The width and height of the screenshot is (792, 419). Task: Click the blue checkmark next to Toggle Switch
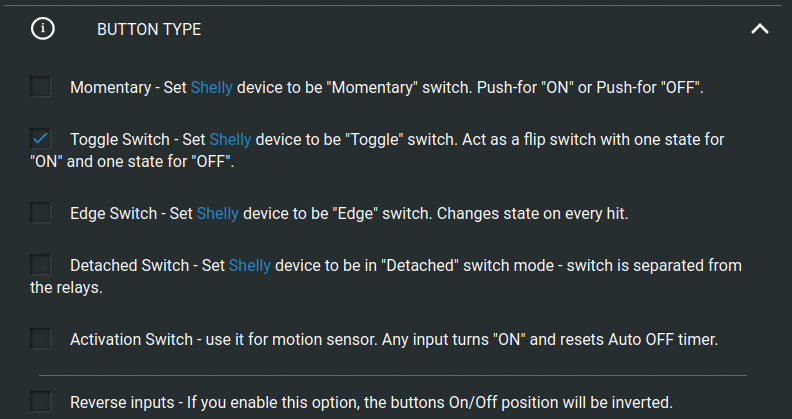(x=40, y=138)
